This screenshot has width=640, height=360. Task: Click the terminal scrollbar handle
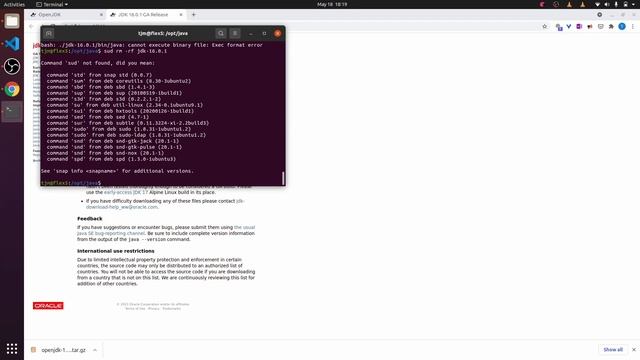(283, 178)
